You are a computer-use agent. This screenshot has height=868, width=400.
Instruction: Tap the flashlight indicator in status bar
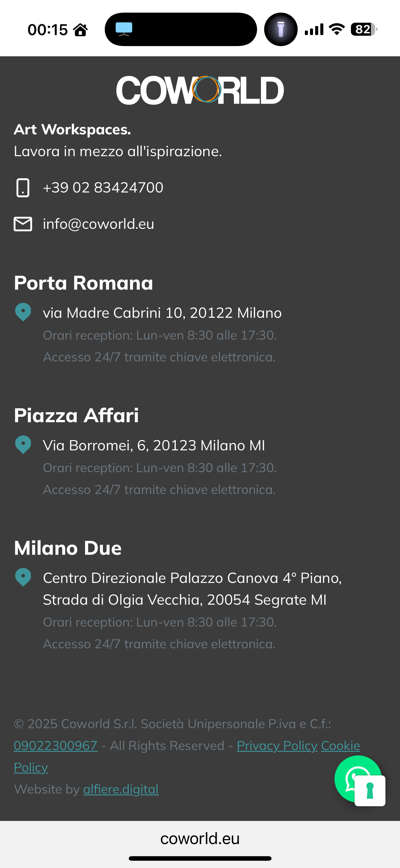(281, 29)
